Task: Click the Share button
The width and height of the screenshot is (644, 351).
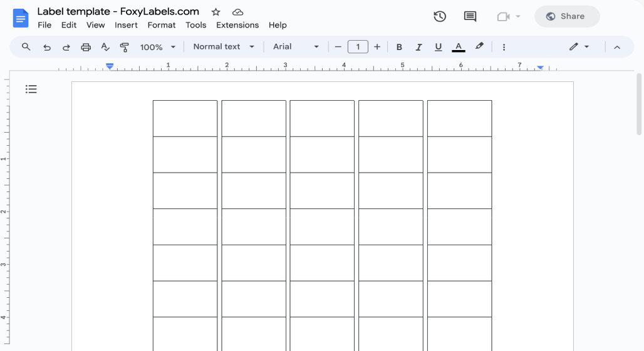Action: click(x=567, y=16)
